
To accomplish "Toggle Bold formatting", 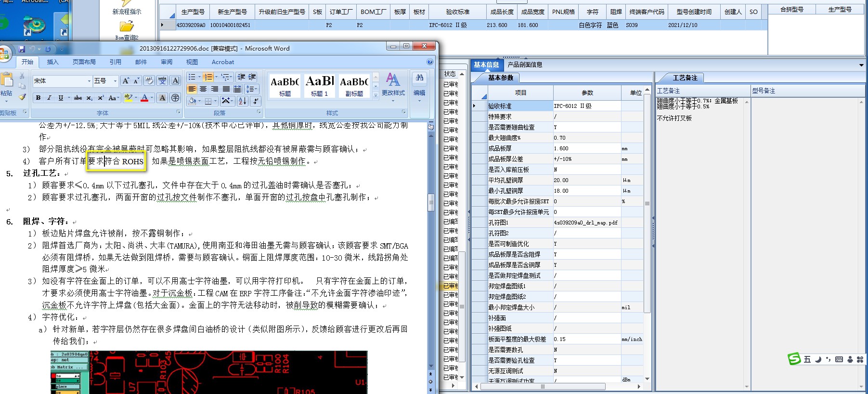I will [x=38, y=98].
